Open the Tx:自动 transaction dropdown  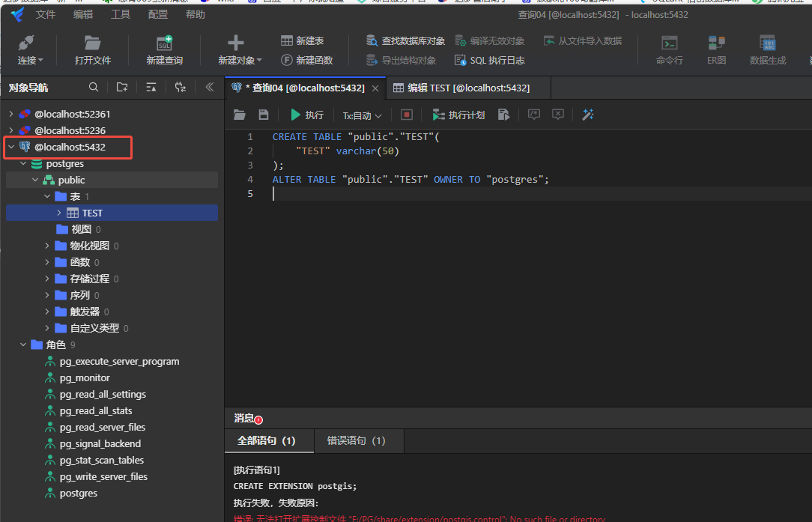pyautogui.click(x=362, y=115)
